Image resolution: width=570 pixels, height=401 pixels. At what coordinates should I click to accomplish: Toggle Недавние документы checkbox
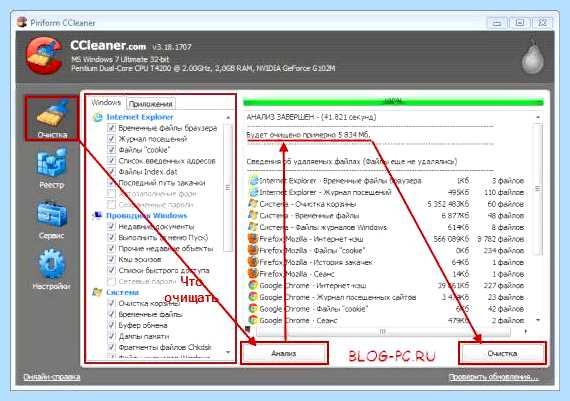tap(111, 226)
